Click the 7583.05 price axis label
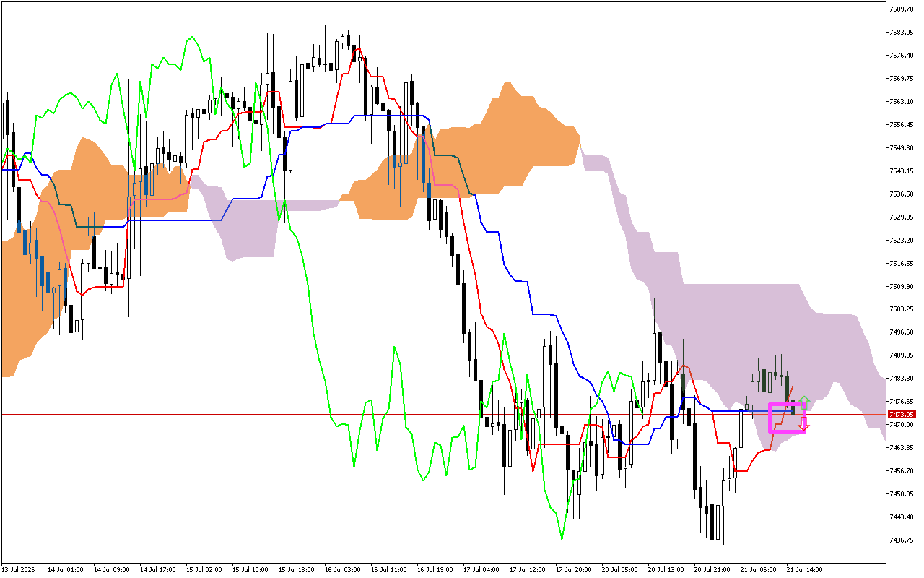The height and width of the screenshot is (578, 924). pos(902,33)
